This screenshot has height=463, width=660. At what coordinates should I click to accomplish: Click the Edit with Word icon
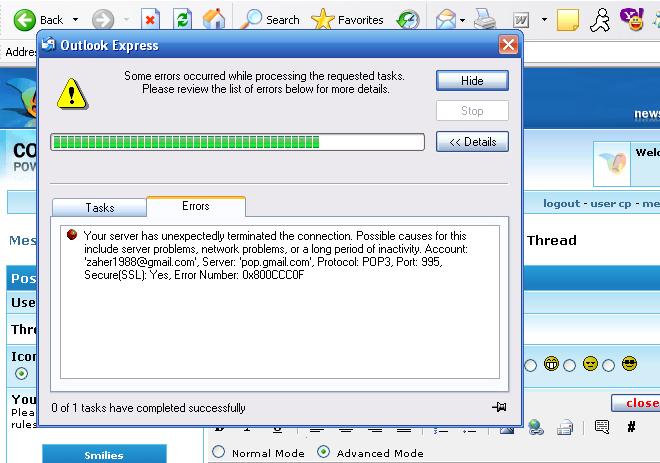521,20
